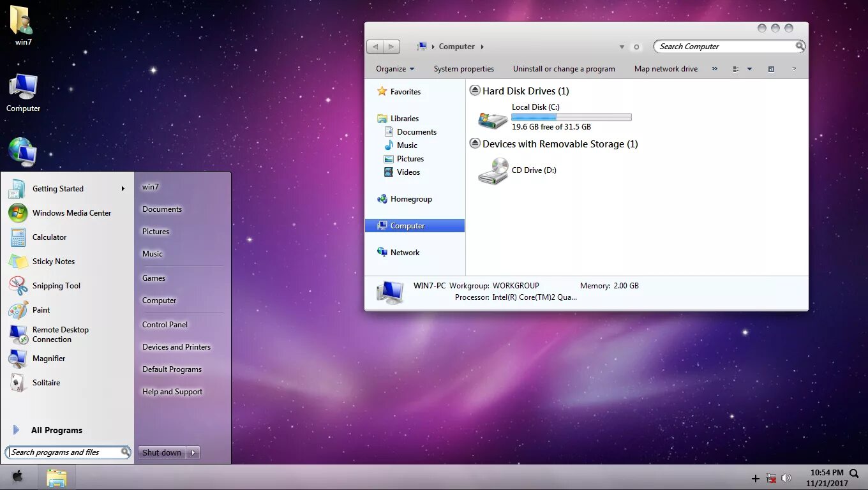
Task: Click the refresh button beside address bar
Action: pos(636,47)
